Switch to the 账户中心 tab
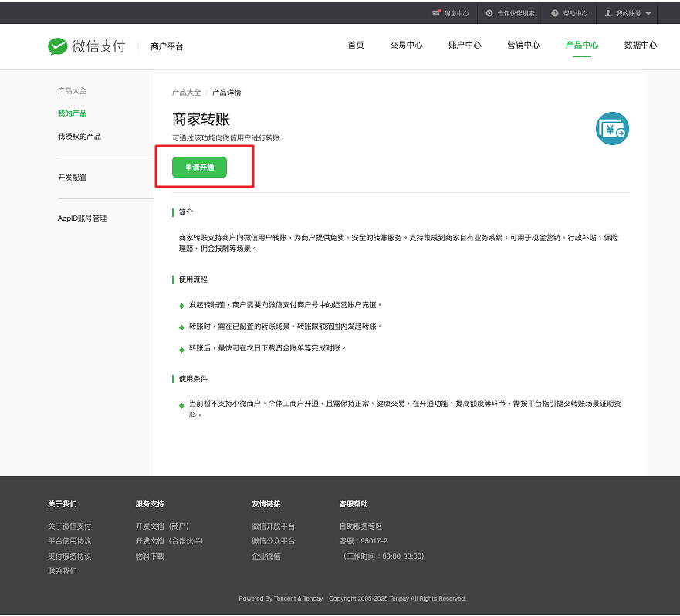Screen dimensions: 680x616 pyautogui.click(x=465, y=46)
